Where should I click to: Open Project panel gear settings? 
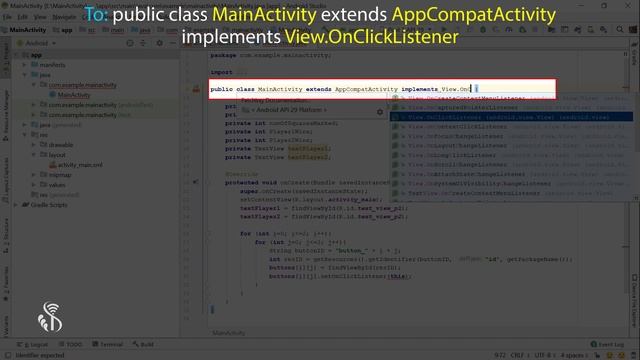pos(160,43)
